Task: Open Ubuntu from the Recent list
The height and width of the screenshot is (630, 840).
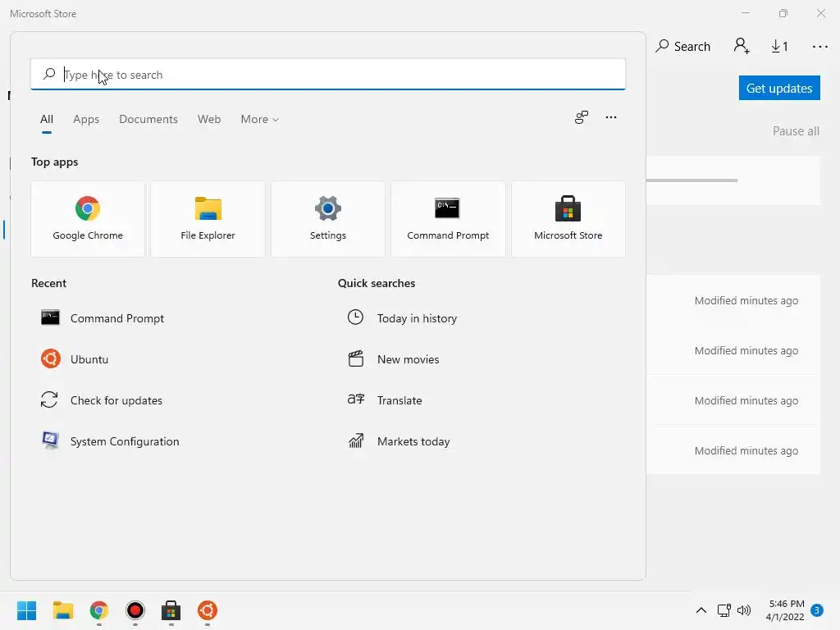Action: click(75, 359)
